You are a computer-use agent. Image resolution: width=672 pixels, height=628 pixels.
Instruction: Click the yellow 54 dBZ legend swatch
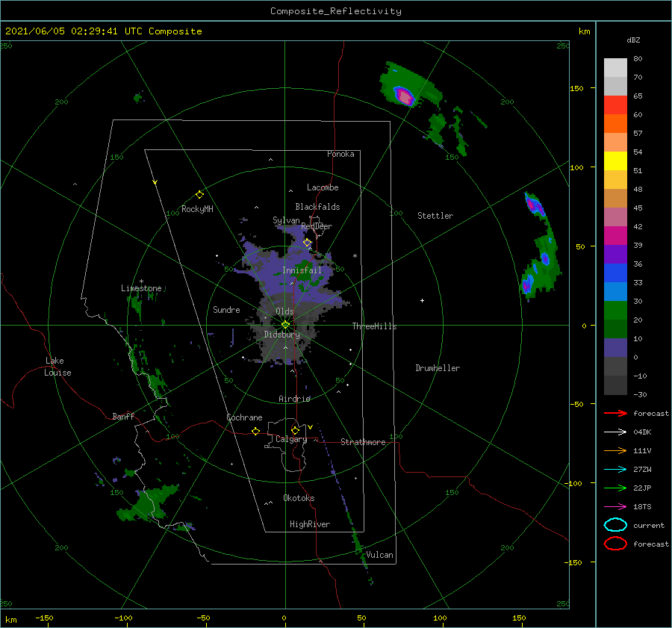point(615,161)
